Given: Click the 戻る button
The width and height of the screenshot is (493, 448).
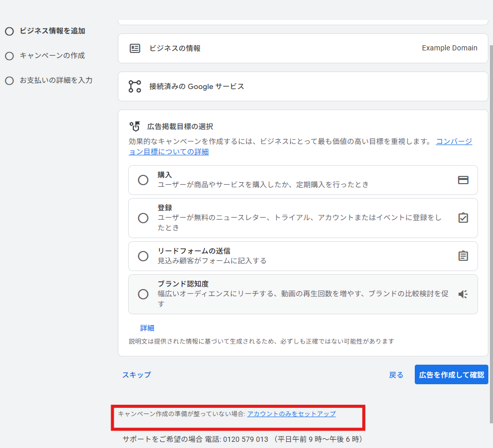Looking at the screenshot, I should 396,375.
